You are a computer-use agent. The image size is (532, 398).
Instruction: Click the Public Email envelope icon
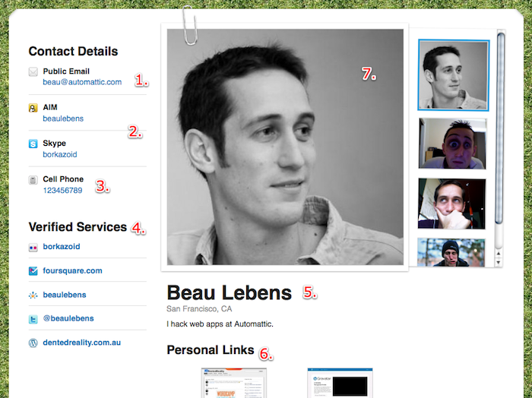pos(33,72)
